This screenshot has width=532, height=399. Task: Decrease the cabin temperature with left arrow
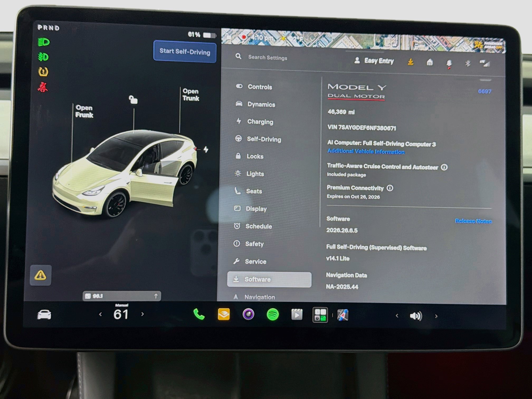[x=100, y=314]
